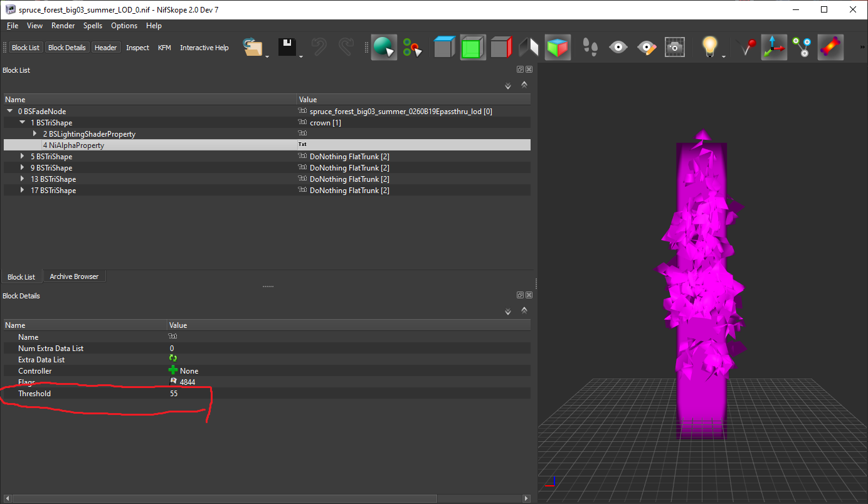Screen dimensions: 868x504
Task: Toggle the Block Details panel button
Action: tap(66, 48)
